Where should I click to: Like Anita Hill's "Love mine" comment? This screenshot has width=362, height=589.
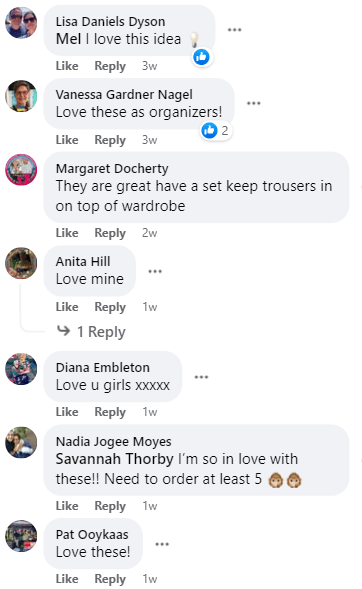click(67, 307)
